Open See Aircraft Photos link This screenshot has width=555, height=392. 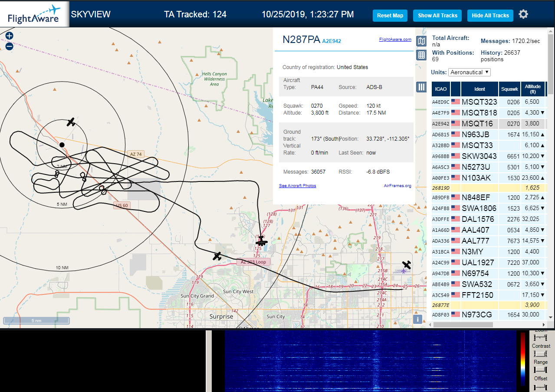point(297,186)
